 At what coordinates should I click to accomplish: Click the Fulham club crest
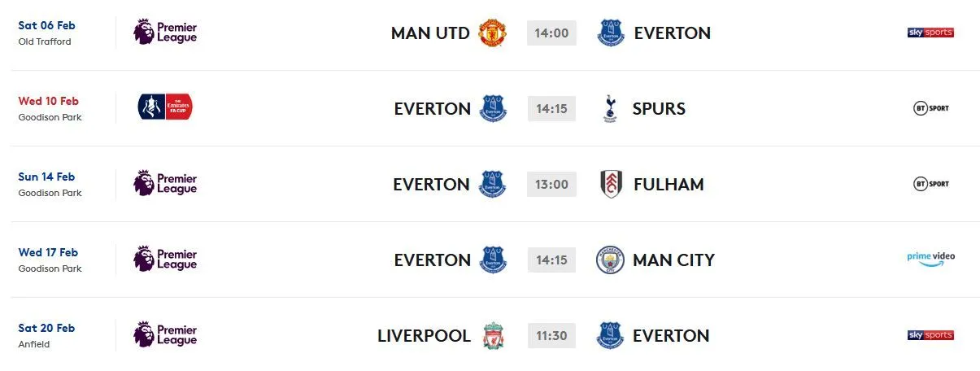coord(610,185)
